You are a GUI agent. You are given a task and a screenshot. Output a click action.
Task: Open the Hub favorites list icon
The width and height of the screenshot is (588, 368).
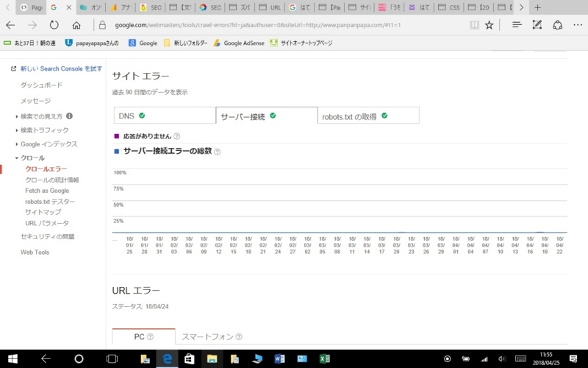coord(517,25)
